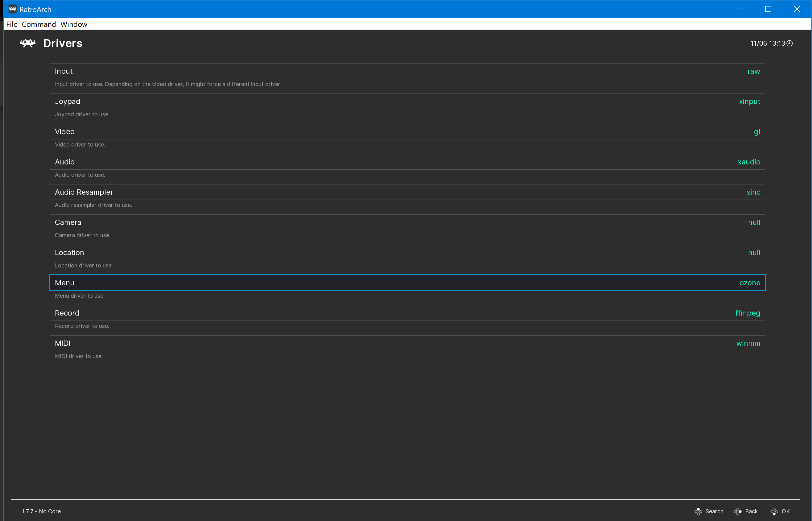Click 'Video driver to use.' description

point(80,144)
